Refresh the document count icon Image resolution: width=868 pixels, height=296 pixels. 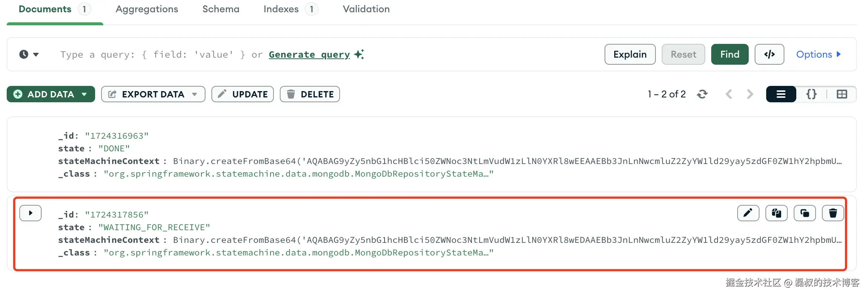(702, 94)
